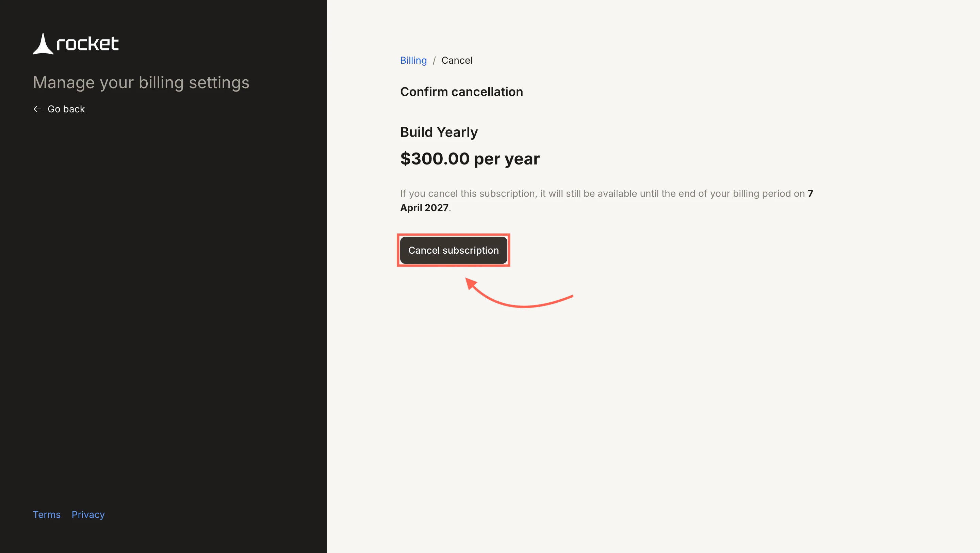Select the Cancel breadcrumb item
Viewport: 980px width, 553px height.
(x=457, y=60)
